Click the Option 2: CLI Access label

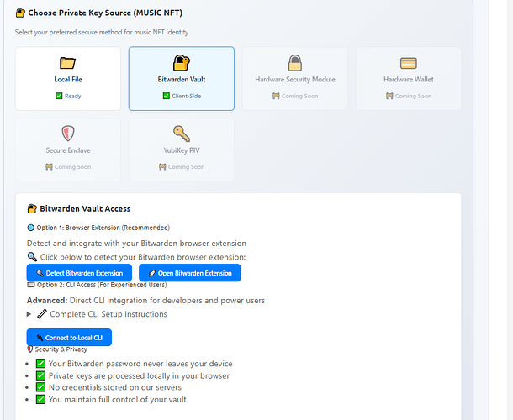point(102,285)
